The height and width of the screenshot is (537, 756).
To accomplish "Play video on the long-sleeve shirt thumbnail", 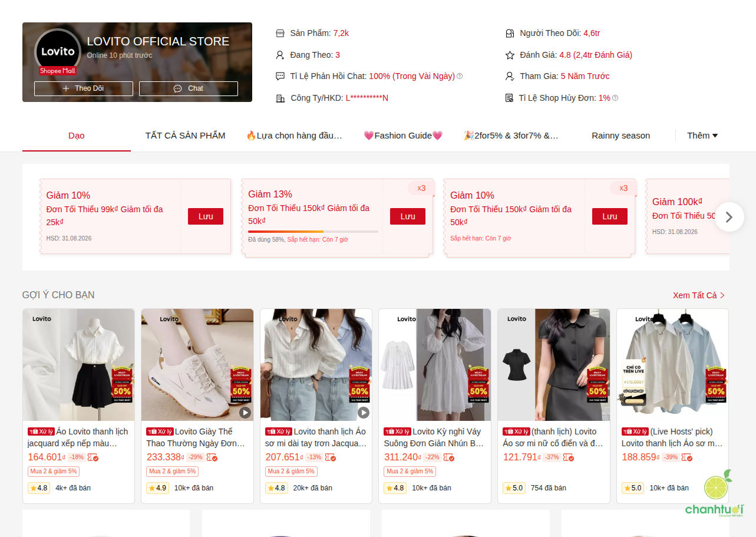I will (364, 413).
